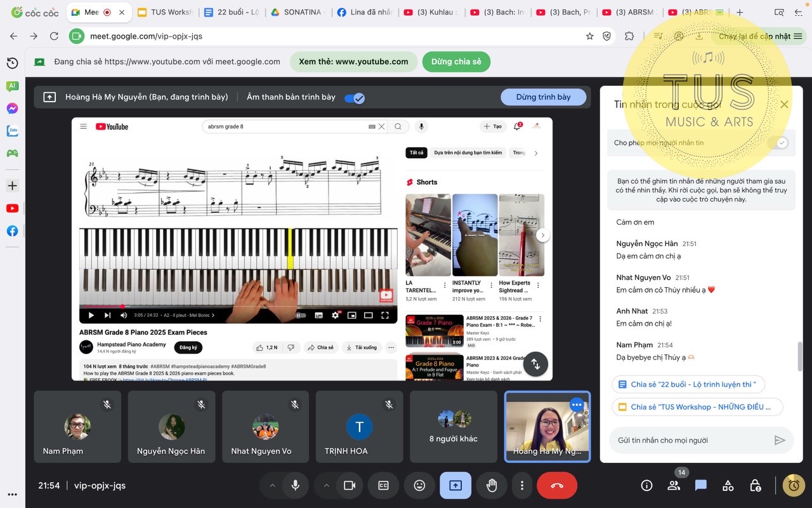Open Coc Coc AI sidebar icon
This screenshot has height=508, width=812.
pos(12,86)
